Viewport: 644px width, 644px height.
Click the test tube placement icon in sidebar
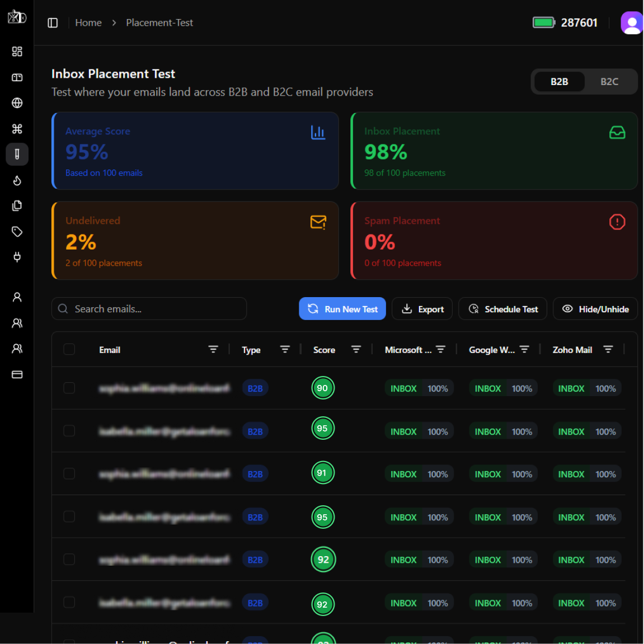coord(17,154)
